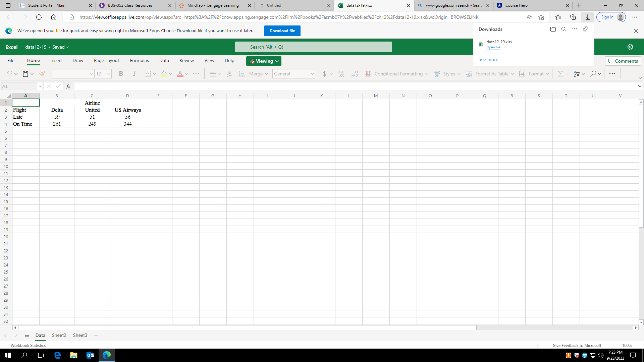Click the Download file button
Viewport: 644px width, 362px height.
point(282,31)
